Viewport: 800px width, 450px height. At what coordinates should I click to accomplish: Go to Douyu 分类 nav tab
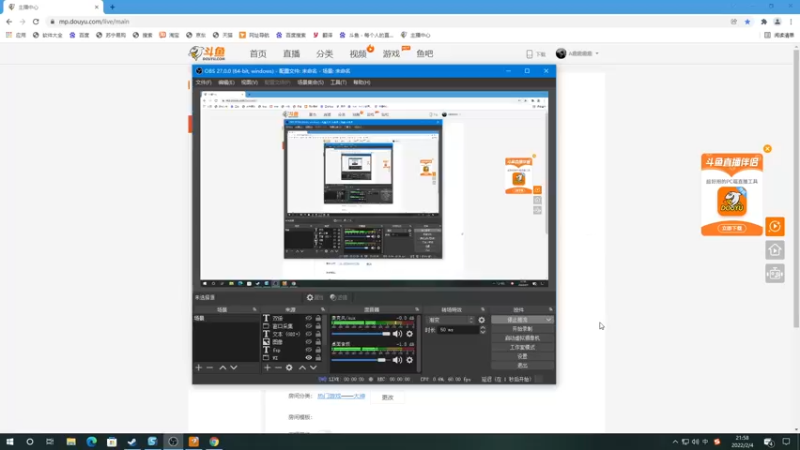[324, 54]
